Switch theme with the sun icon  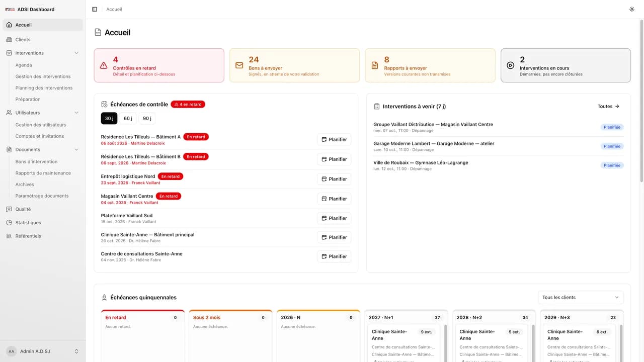pyautogui.click(x=632, y=9)
